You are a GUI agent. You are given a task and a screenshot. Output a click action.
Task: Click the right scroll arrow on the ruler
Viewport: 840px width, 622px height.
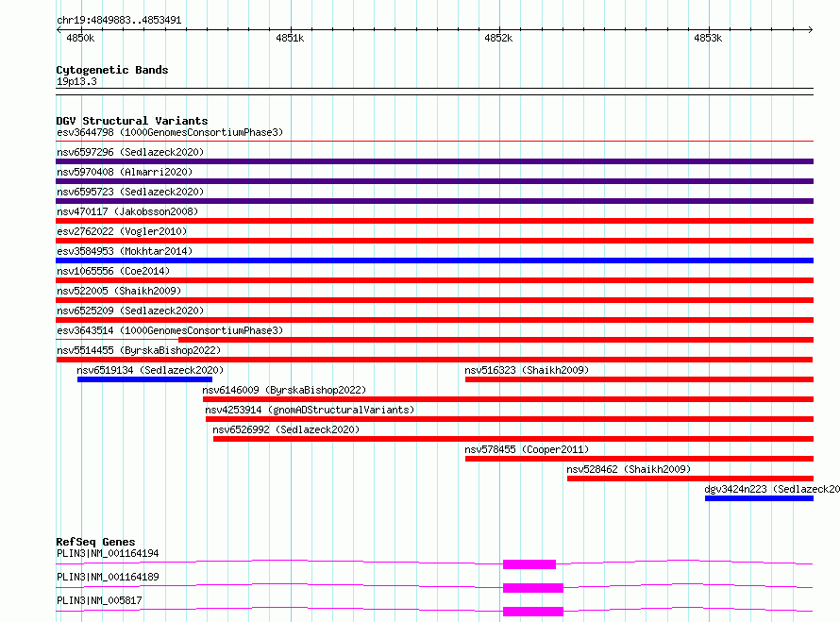click(811, 29)
